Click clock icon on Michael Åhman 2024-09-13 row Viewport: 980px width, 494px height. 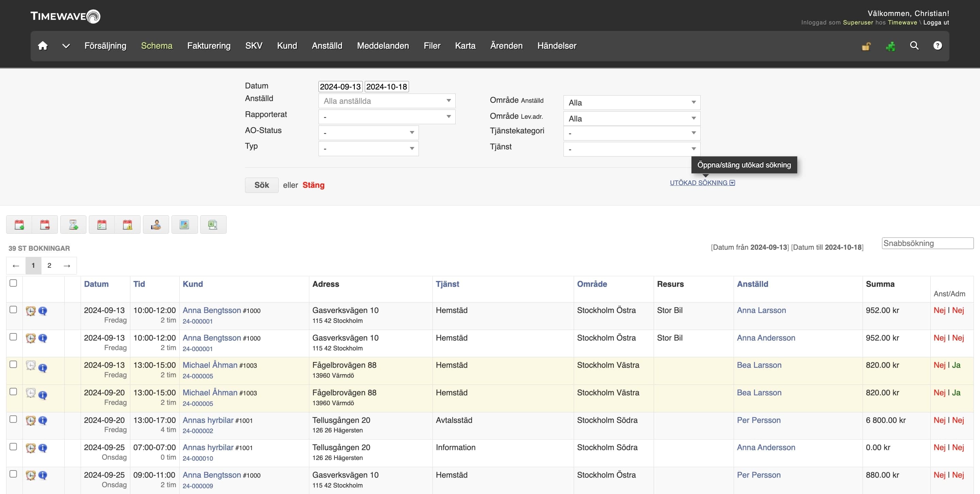[x=30, y=365]
